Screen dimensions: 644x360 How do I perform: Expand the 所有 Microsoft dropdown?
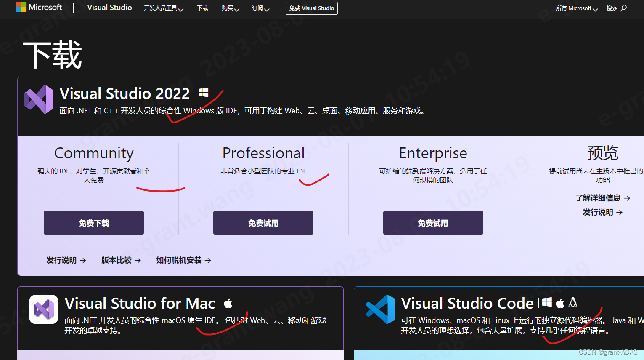tap(577, 8)
